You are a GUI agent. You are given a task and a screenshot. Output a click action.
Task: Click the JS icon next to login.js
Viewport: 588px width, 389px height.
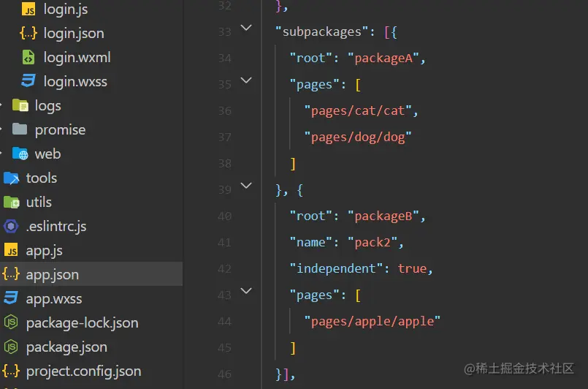(28, 9)
